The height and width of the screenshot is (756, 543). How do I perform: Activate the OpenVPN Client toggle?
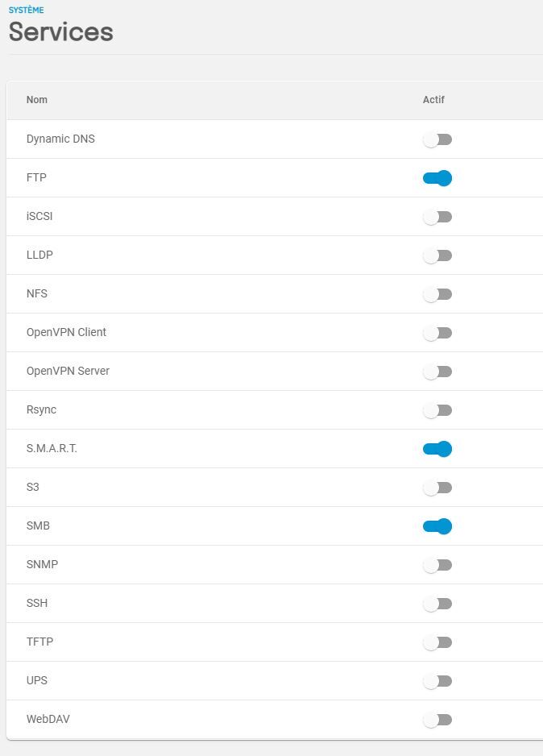pos(437,333)
